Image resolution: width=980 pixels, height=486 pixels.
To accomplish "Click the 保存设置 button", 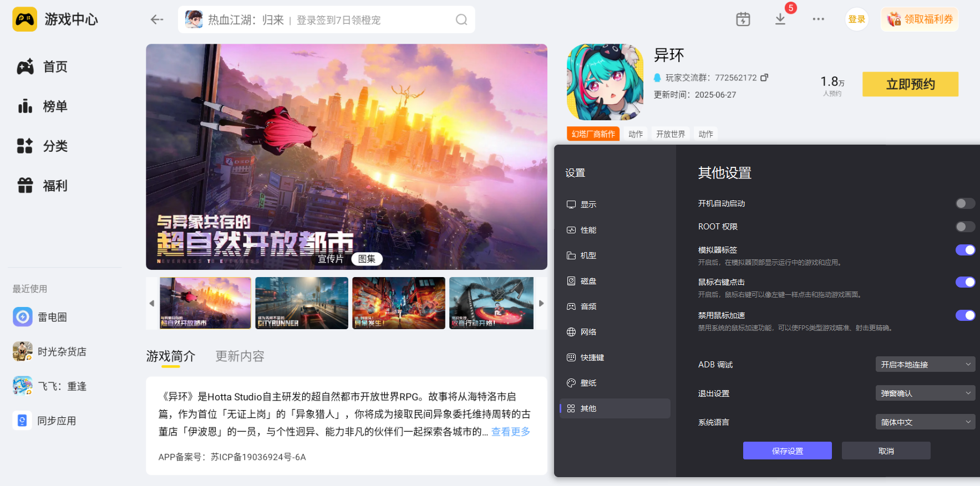I will point(787,451).
